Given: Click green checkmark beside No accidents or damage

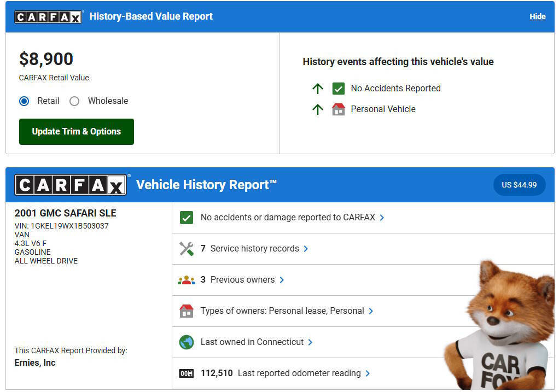Looking at the screenshot, I should pyautogui.click(x=187, y=218).
